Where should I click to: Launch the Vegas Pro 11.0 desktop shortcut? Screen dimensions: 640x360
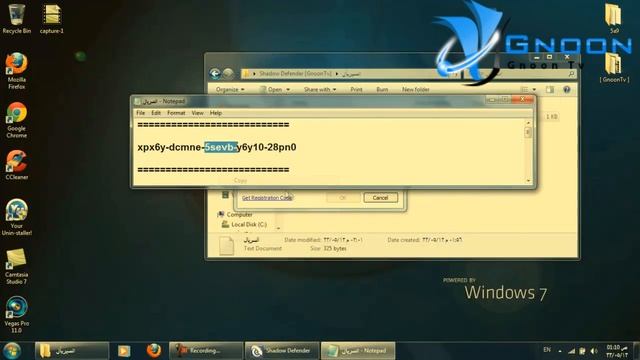tap(16, 315)
